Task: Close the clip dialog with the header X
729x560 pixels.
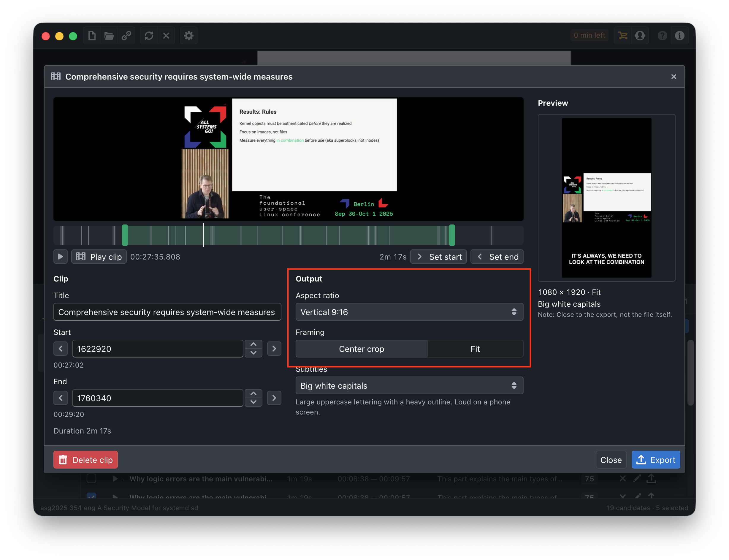Action: pyautogui.click(x=673, y=77)
